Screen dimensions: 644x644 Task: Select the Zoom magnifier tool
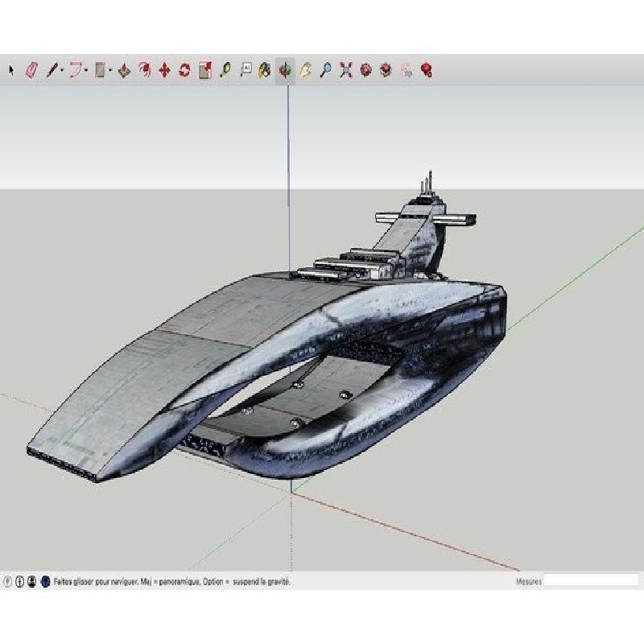pyautogui.click(x=326, y=70)
